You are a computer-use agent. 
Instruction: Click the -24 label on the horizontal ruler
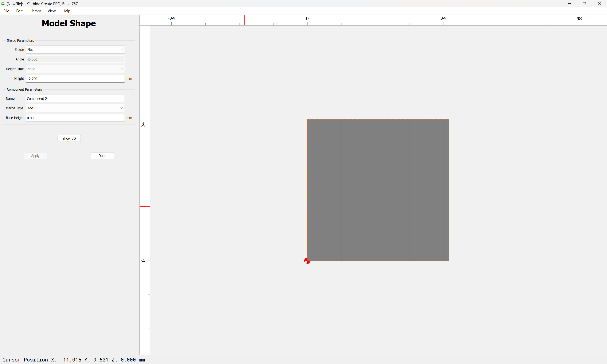(171, 18)
